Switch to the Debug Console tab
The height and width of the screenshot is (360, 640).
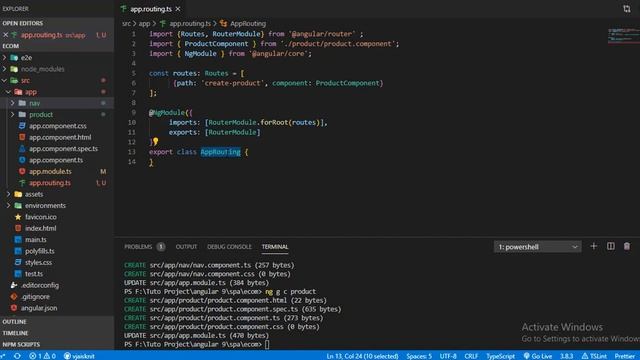[229, 247]
